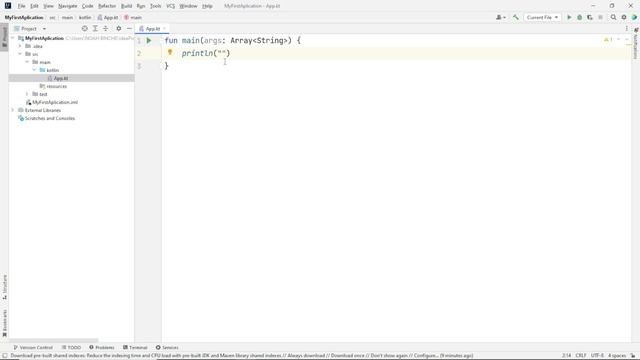Screen dimensions: 640x360
Task: Select the resources folder in tree
Action: pyautogui.click(x=56, y=86)
